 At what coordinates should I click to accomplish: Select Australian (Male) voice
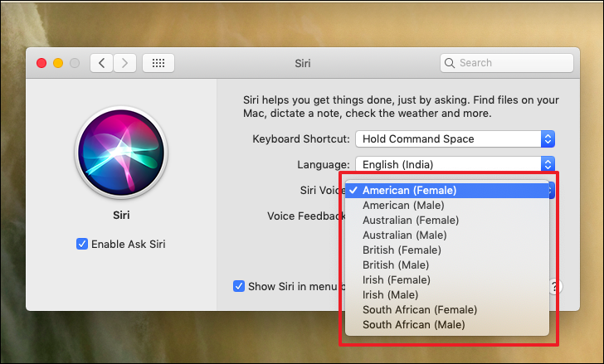coord(447,235)
